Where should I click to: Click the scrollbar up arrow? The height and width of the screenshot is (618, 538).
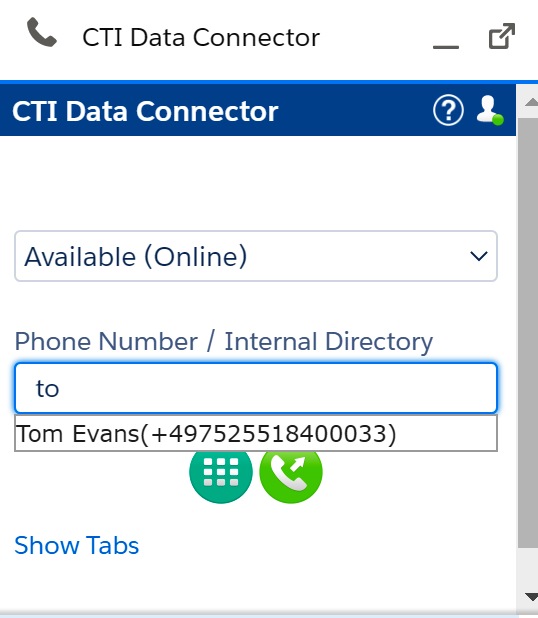pos(531,102)
